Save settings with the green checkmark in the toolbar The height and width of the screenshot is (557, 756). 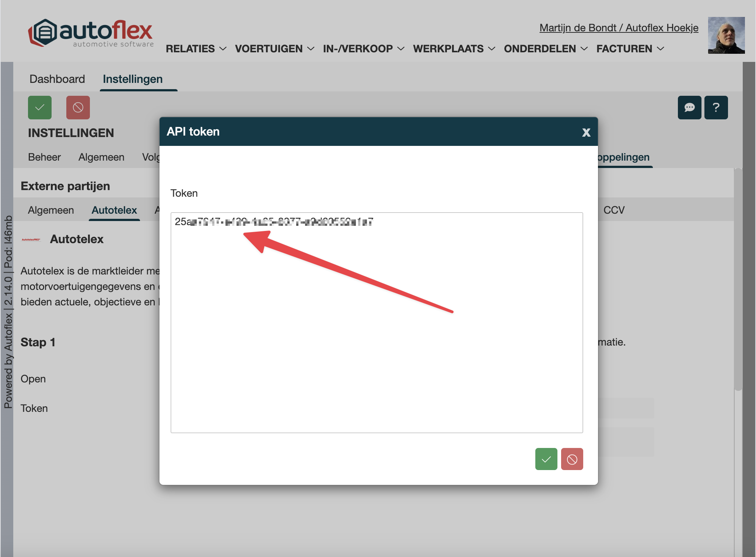click(x=40, y=108)
